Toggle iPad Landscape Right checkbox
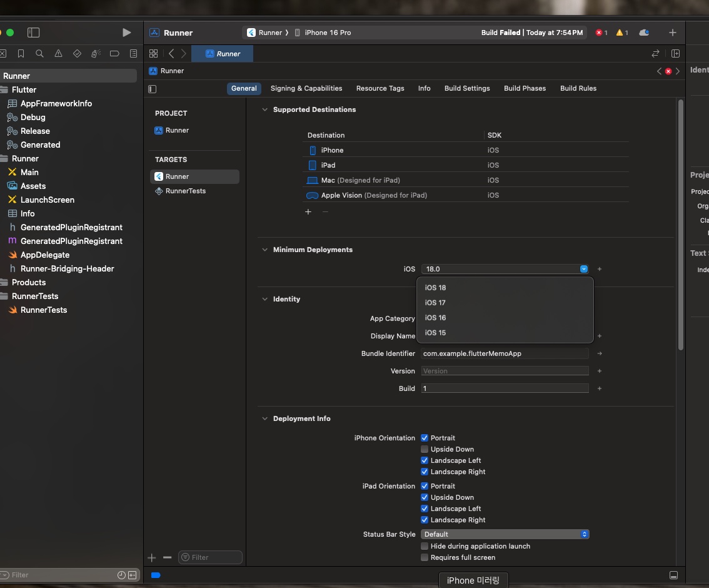 point(425,520)
